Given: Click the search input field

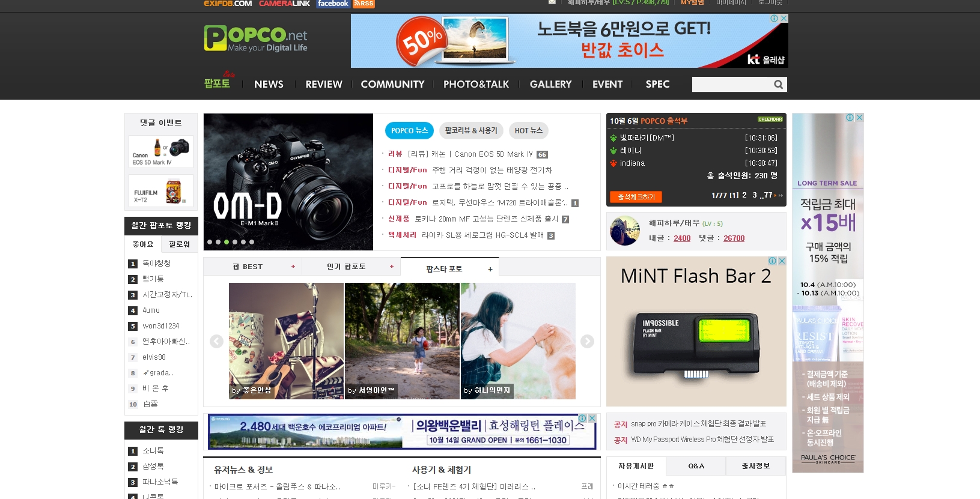Looking at the screenshot, I should point(732,85).
